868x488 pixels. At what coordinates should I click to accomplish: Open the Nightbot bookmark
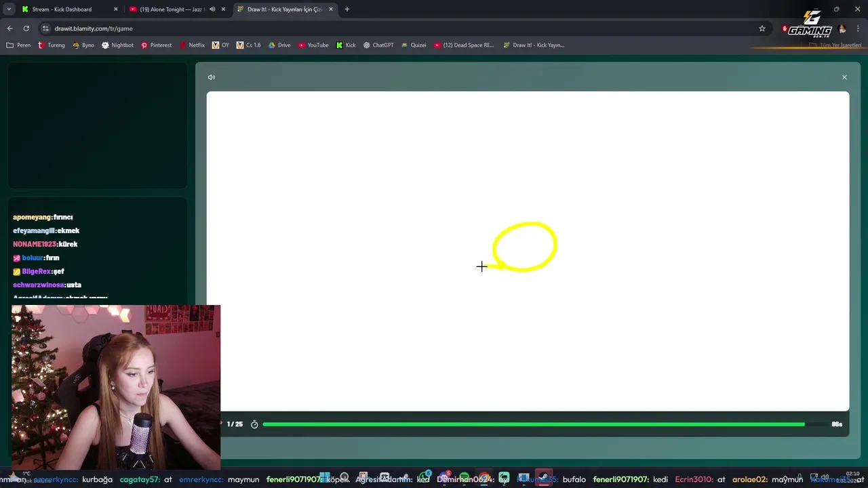click(x=117, y=45)
